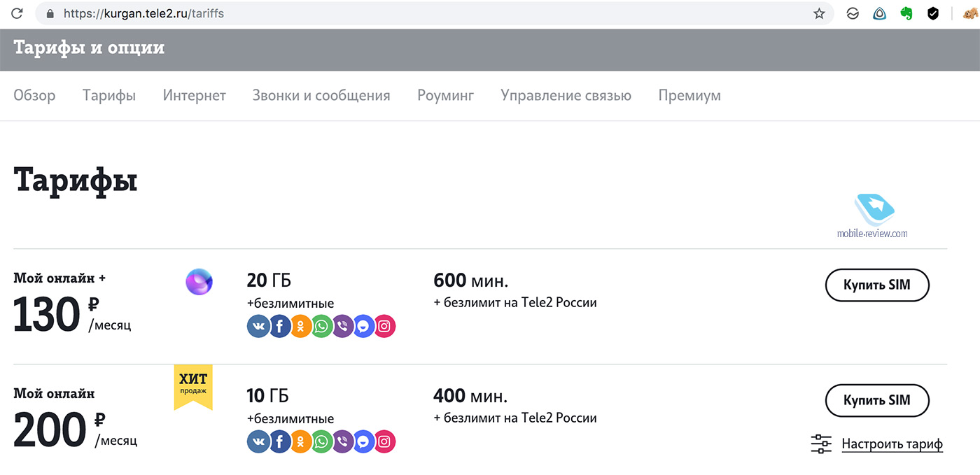Open the Обзор tab
980x475 pixels.
pos(34,95)
